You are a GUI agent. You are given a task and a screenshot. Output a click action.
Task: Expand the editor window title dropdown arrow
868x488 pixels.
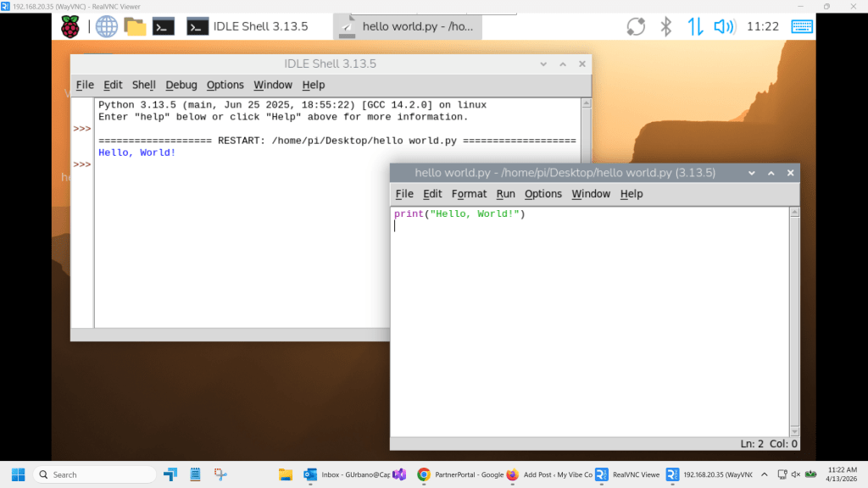[751, 173]
